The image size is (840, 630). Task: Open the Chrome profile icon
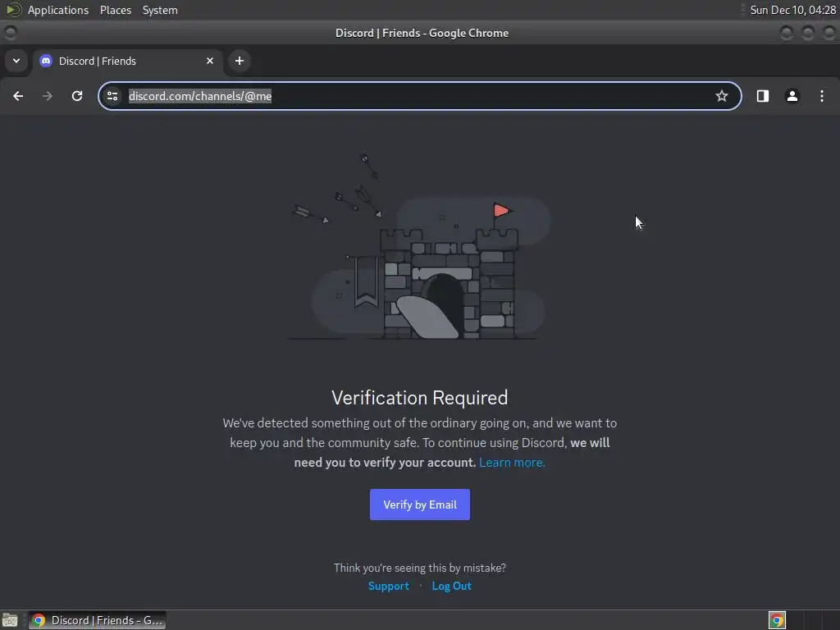pyautogui.click(x=792, y=96)
